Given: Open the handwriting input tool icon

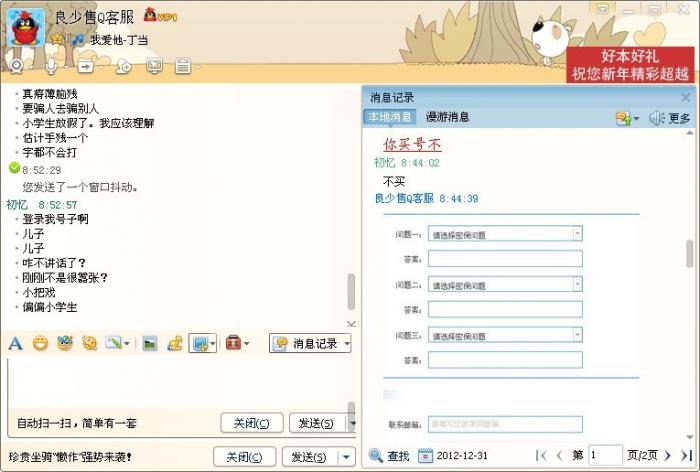Looking at the screenshot, I should (113, 343).
